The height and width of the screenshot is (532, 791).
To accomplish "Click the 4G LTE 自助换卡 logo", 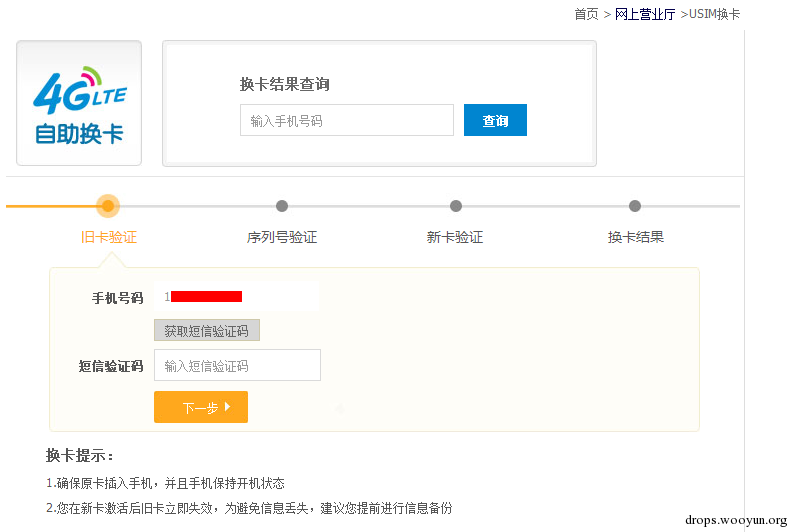I will pos(79,103).
